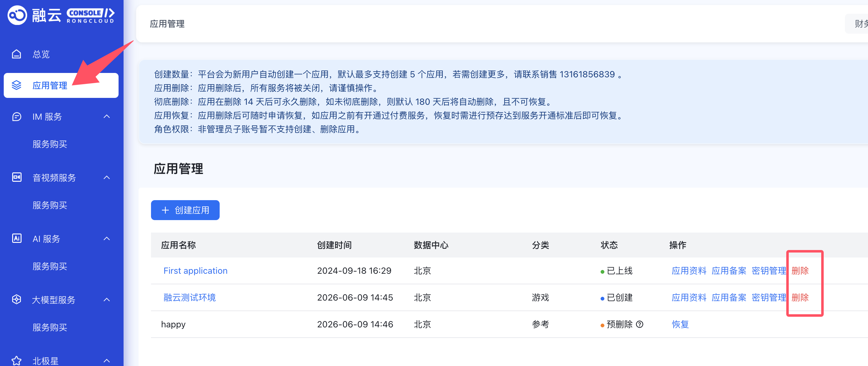Click the sales phone number 13161856839

[587, 74]
